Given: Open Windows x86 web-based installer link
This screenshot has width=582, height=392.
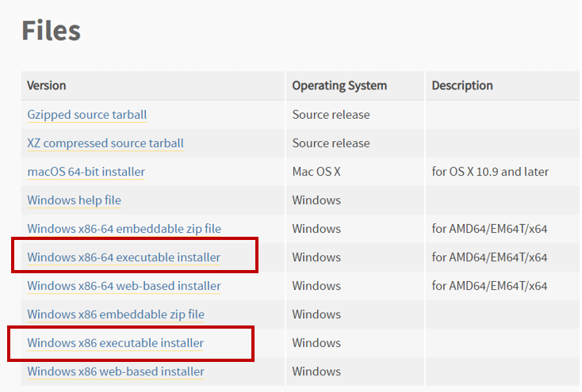Looking at the screenshot, I should click(116, 371).
